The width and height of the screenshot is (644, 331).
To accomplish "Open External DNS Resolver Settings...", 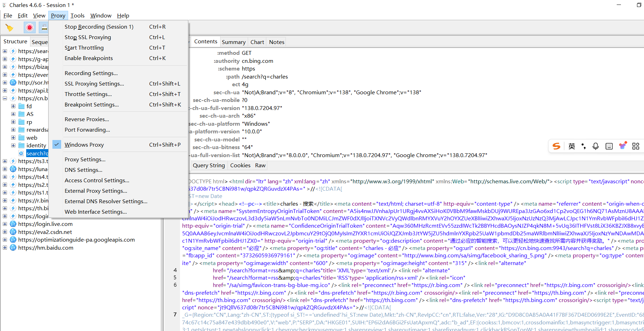I will tap(118, 201).
